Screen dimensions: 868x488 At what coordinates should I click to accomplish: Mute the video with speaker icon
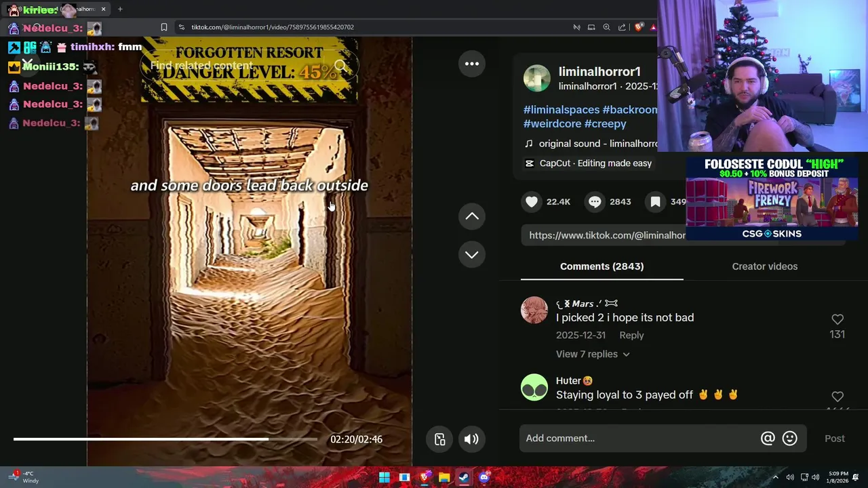tap(471, 439)
